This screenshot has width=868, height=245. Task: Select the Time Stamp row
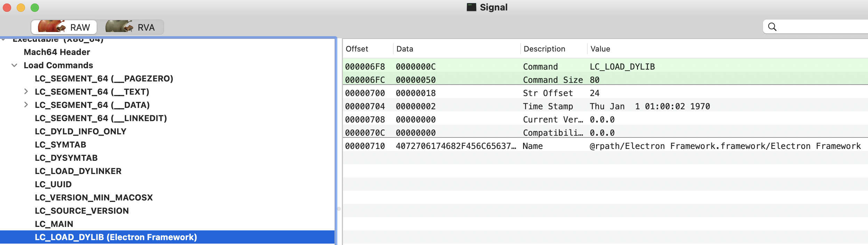547,106
